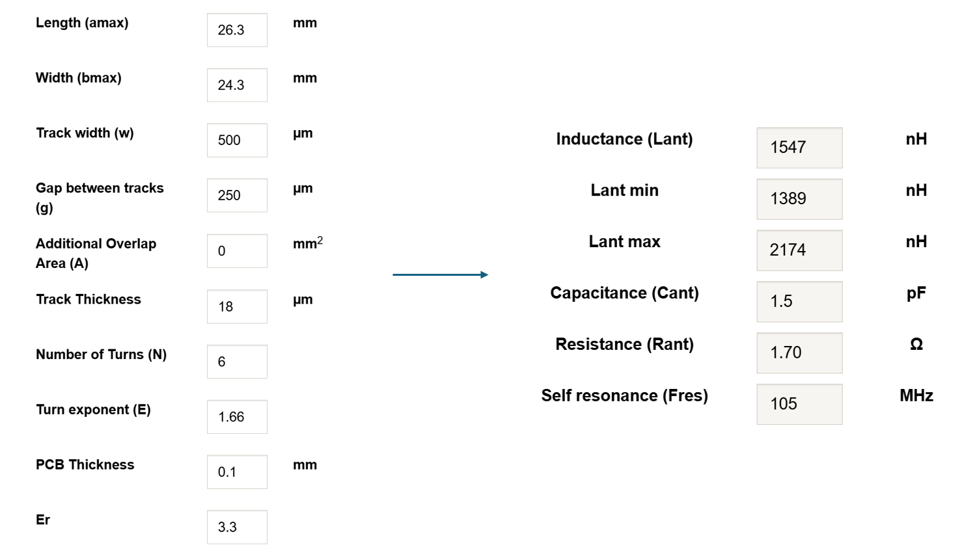Select the Er value box

pos(237,527)
